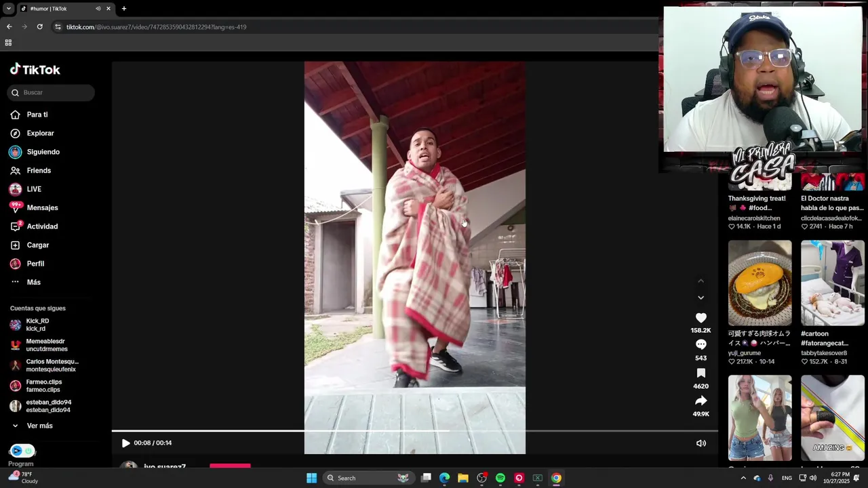This screenshot has height=488, width=868.
Task: Click the browser back arrow
Action: click(x=9, y=27)
